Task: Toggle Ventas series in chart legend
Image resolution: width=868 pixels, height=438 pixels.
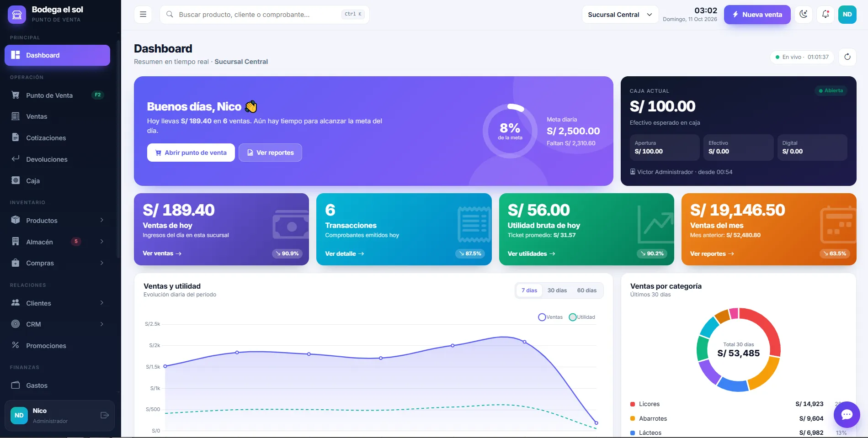Action: 550,317
